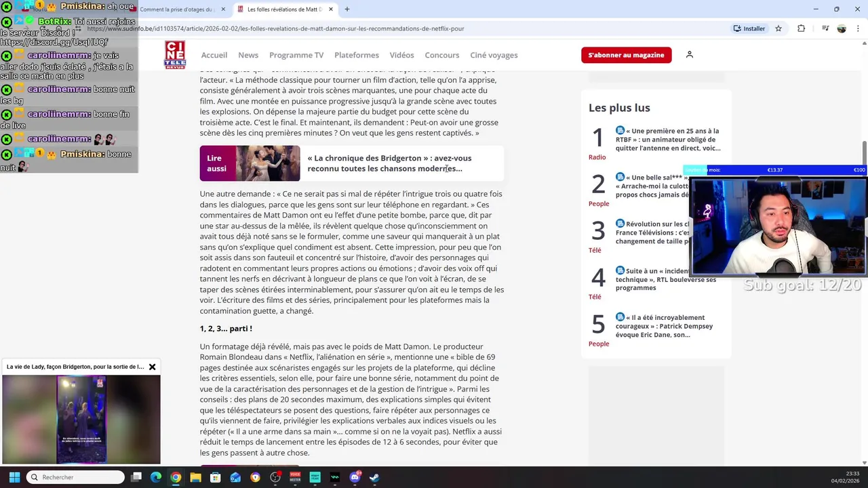Open the media controls icon in Chrome
The image size is (868, 488).
pyautogui.click(x=825, y=28)
